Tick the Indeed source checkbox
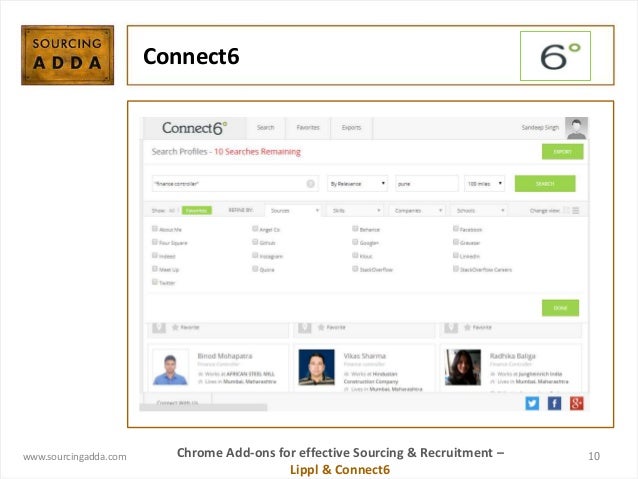 155,256
